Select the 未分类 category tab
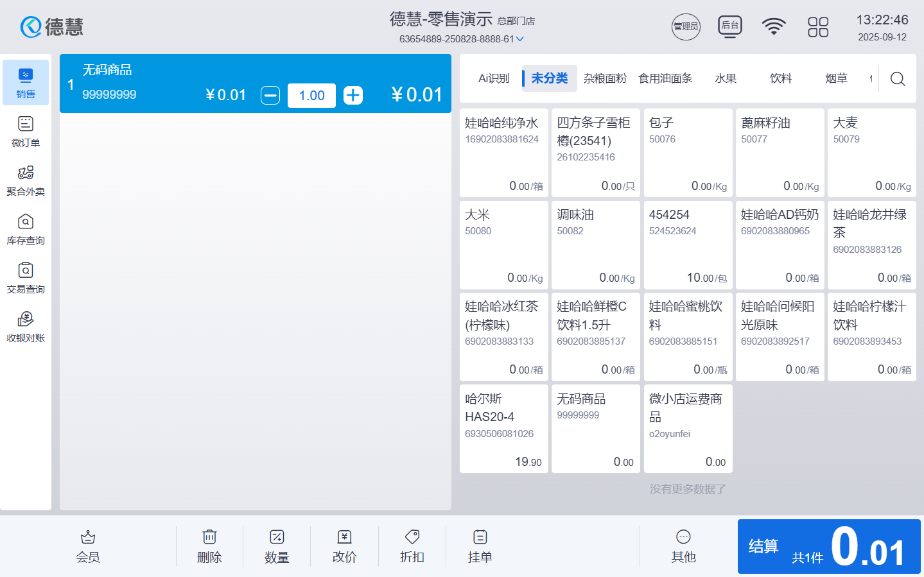The image size is (924, 577). [550, 78]
